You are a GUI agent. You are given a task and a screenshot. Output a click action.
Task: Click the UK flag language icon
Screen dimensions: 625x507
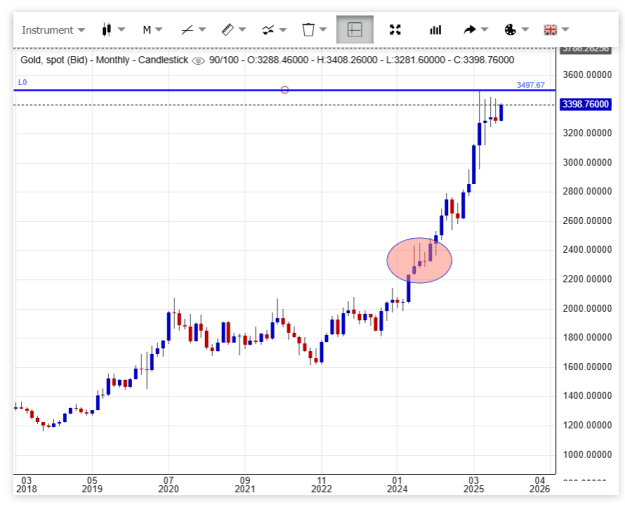pos(550,29)
